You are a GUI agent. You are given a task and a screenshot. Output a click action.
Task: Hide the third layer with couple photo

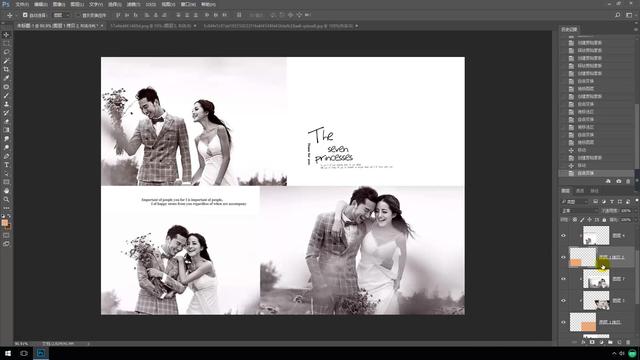tap(563, 279)
